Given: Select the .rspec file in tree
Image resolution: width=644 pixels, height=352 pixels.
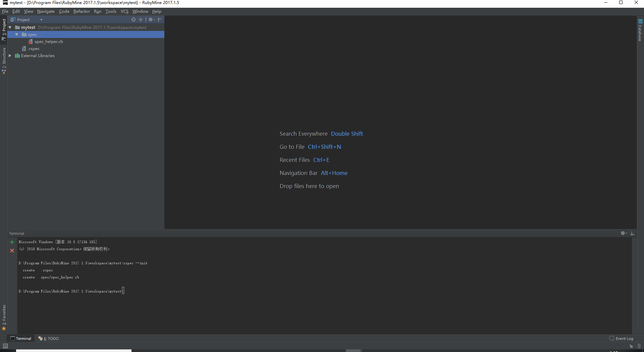Looking at the screenshot, I should pyautogui.click(x=34, y=49).
